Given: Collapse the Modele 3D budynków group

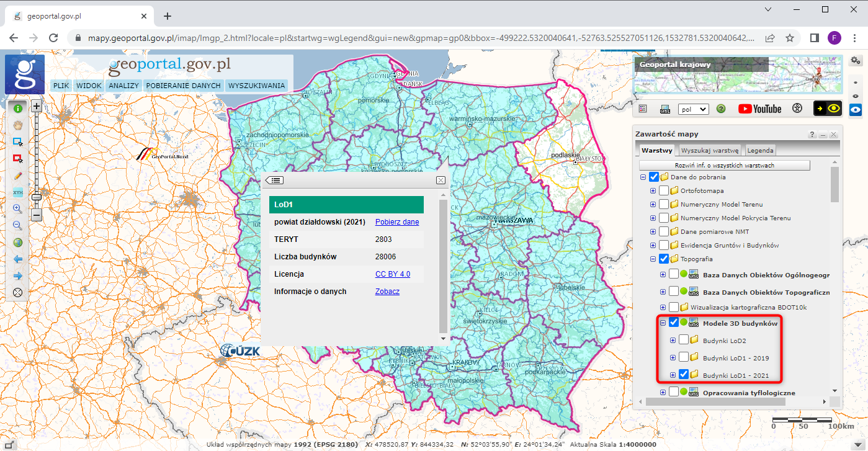Looking at the screenshot, I should point(663,323).
